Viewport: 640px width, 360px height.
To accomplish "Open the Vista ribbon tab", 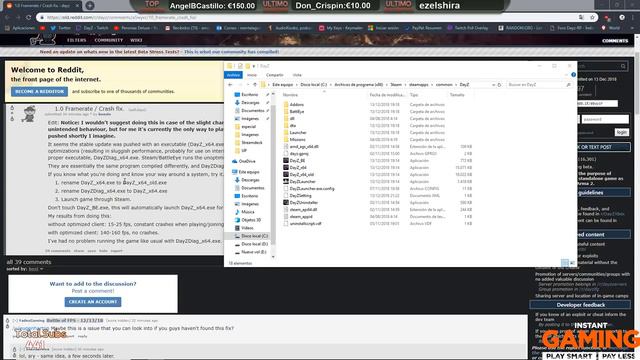I will click(x=297, y=75).
